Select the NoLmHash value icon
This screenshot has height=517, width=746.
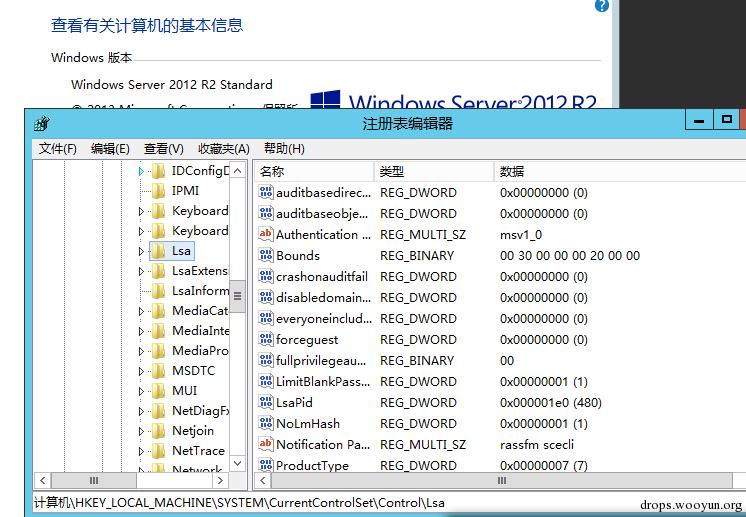pos(265,423)
